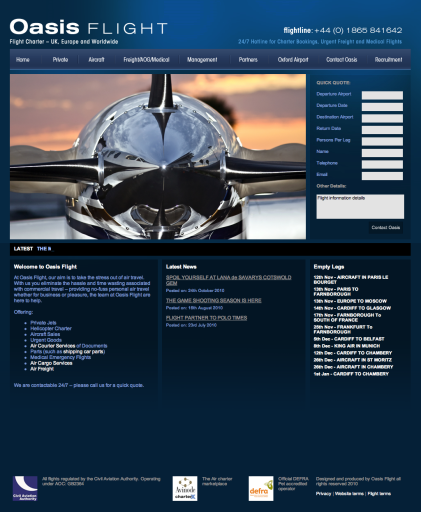
Task: Open the Civil Aviation Authority logo
Action: coord(25,488)
